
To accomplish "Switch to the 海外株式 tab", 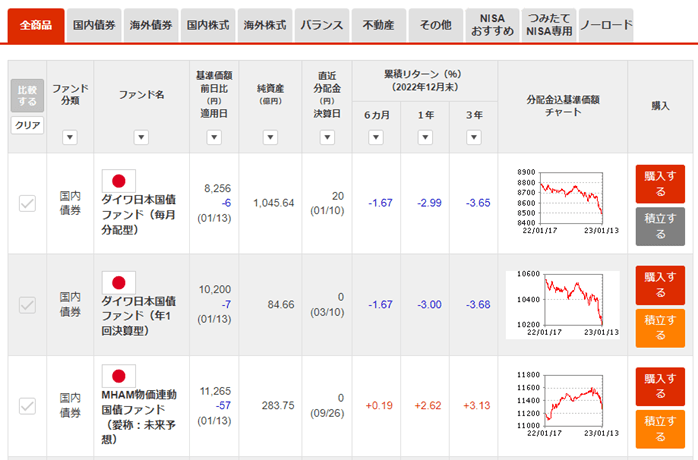I will (266, 25).
